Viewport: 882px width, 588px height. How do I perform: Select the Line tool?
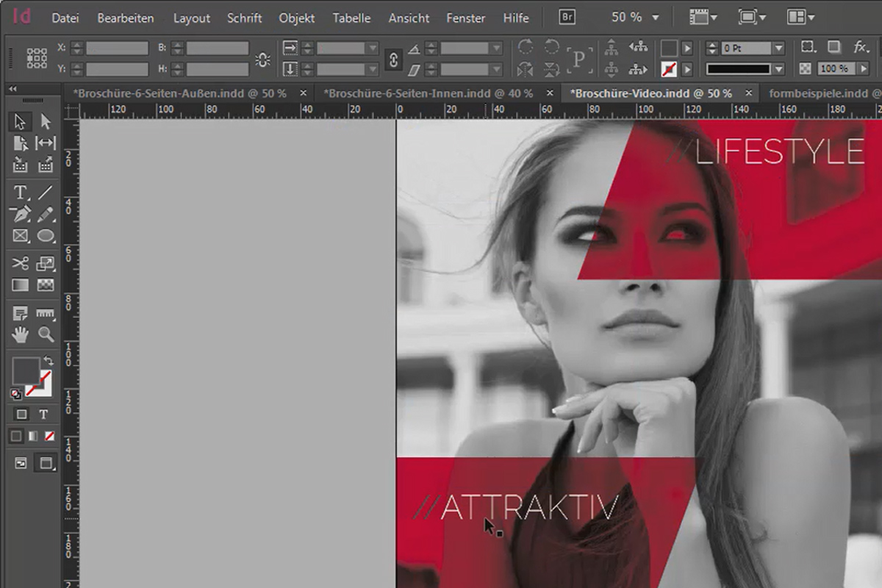pyautogui.click(x=46, y=193)
